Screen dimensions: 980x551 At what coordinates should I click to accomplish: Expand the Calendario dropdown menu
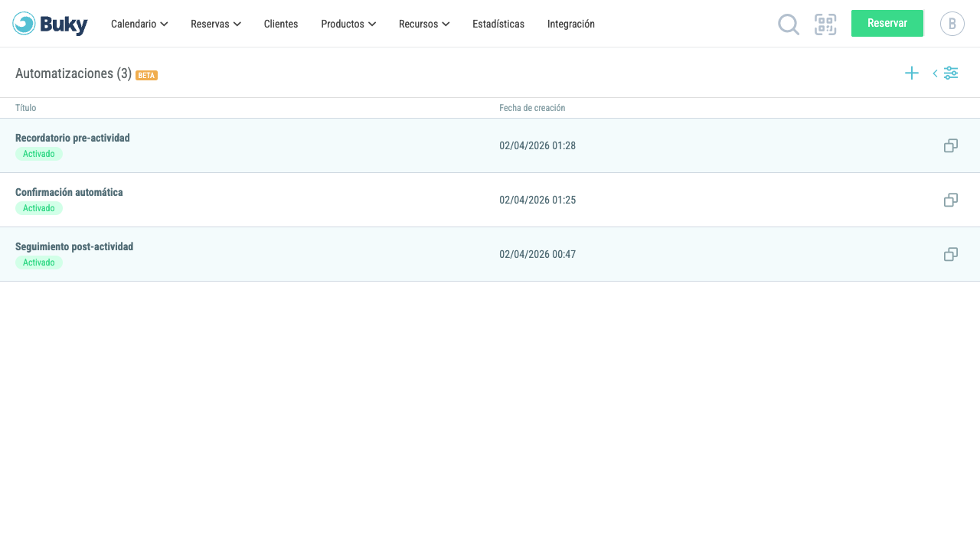point(139,24)
